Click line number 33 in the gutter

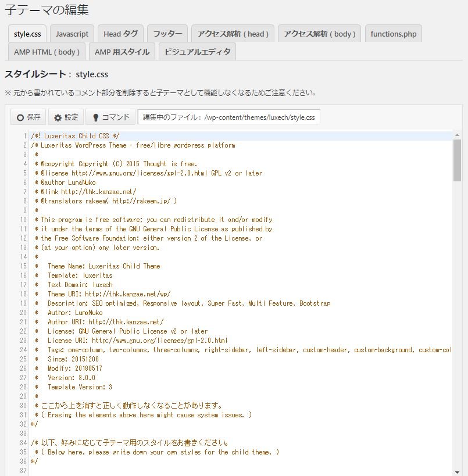coord(23,434)
